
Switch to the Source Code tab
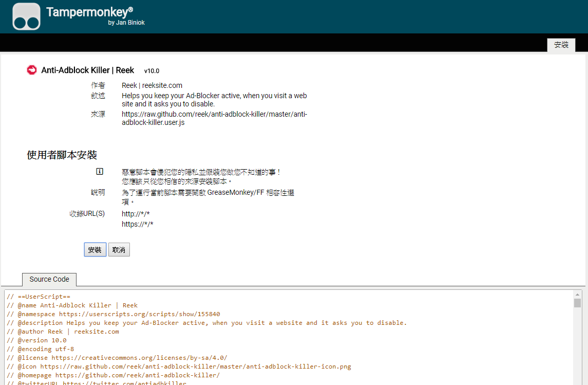49,280
